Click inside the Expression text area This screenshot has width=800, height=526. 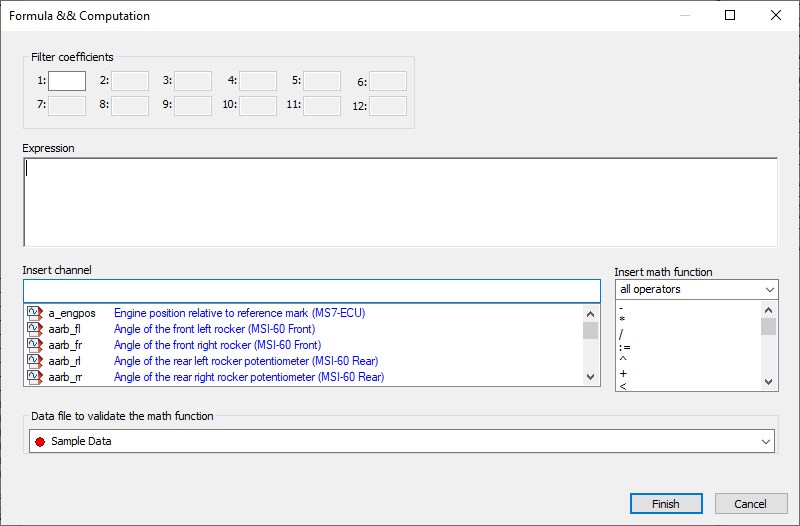[400, 201]
